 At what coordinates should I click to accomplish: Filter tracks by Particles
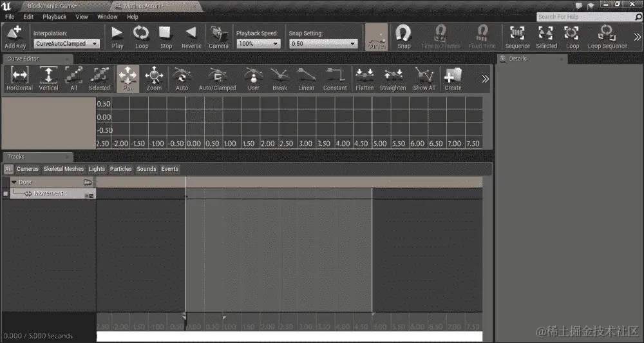coord(121,169)
